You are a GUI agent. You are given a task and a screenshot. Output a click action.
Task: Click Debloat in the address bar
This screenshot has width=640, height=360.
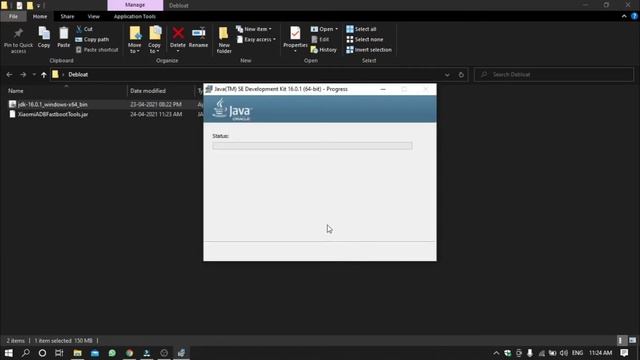tap(78, 75)
